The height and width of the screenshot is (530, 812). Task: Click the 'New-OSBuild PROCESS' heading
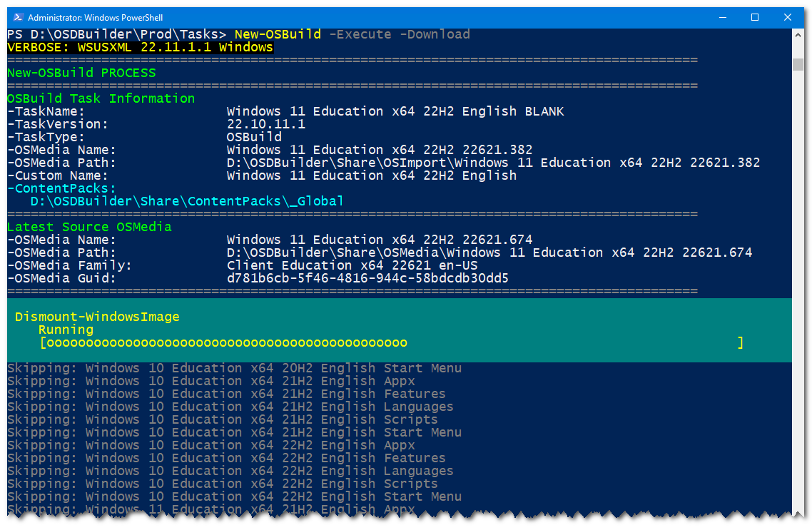click(81, 73)
